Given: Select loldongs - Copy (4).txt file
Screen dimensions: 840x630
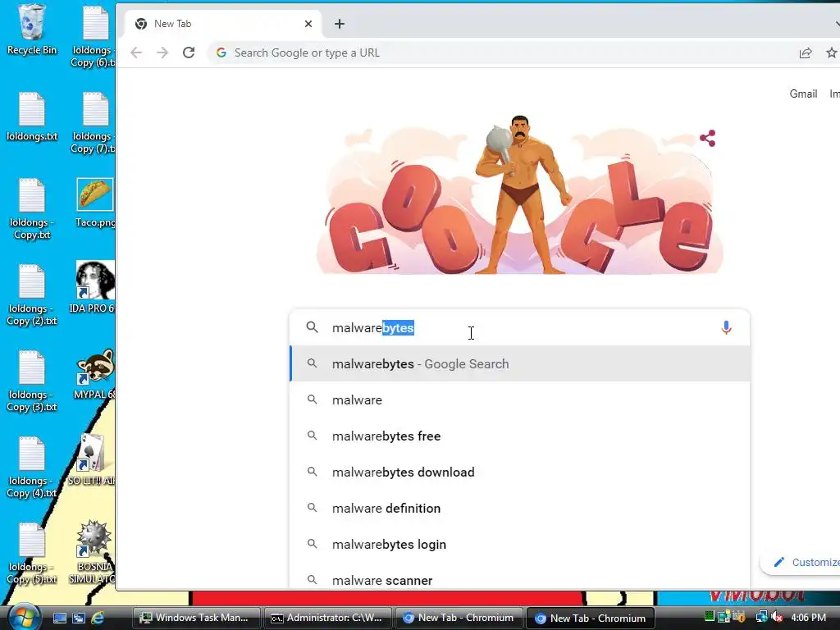Looking at the screenshot, I should tap(32, 467).
